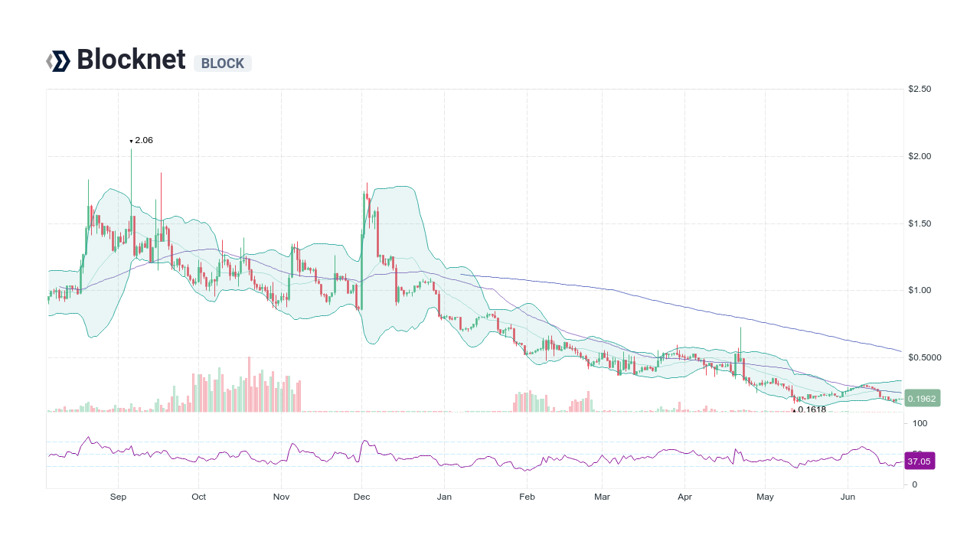This screenshot has height=551, width=980.
Task: Click the Nov date axis label
Action: tap(281, 497)
